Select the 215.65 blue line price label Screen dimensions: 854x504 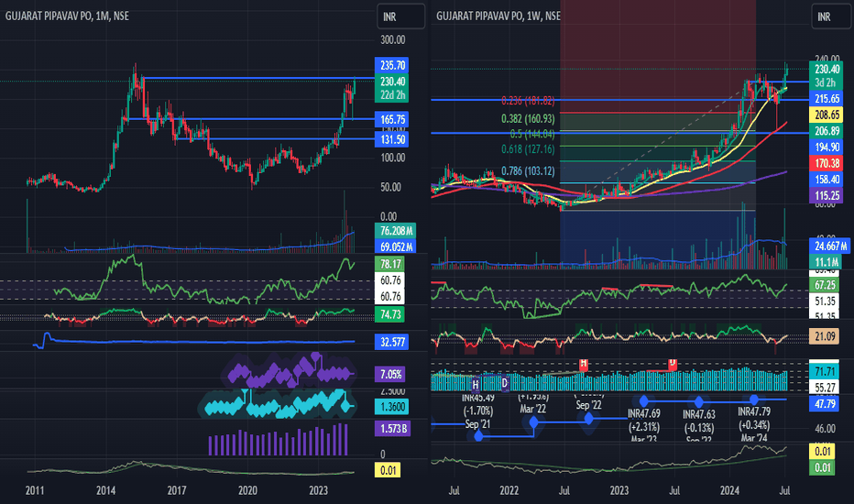(827, 99)
